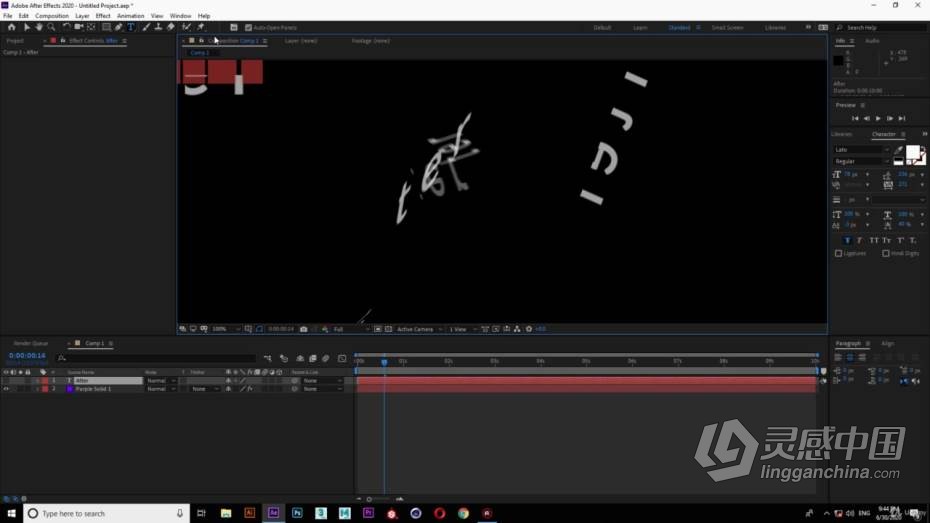This screenshot has height=523, width=930.
Task: Select the Hand tool
Action: coord(39,27)
